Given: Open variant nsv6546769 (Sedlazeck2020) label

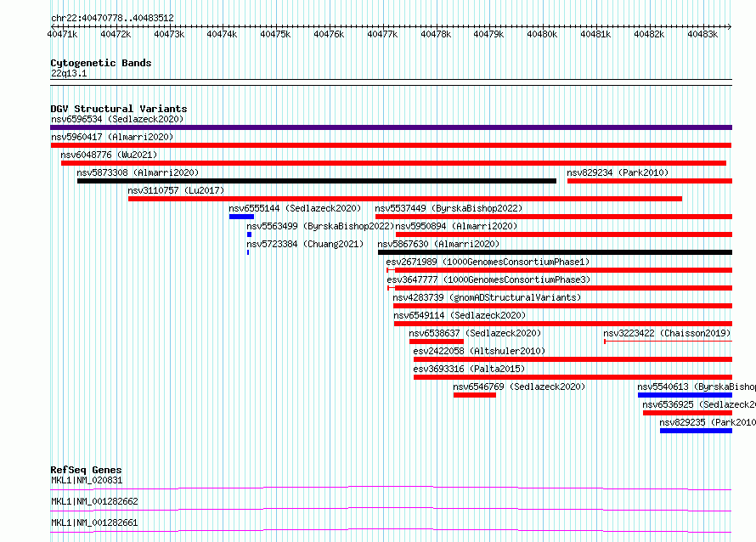Looking at the screenshot, I should coord(519,387).
